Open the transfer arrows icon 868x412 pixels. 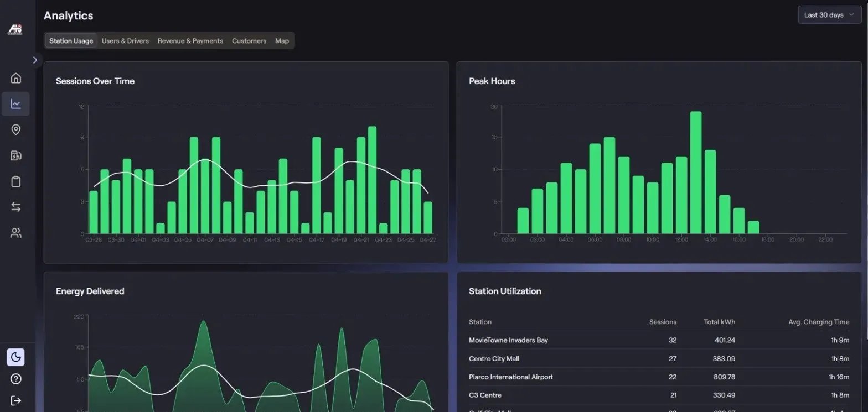click(x=15, y=207)
